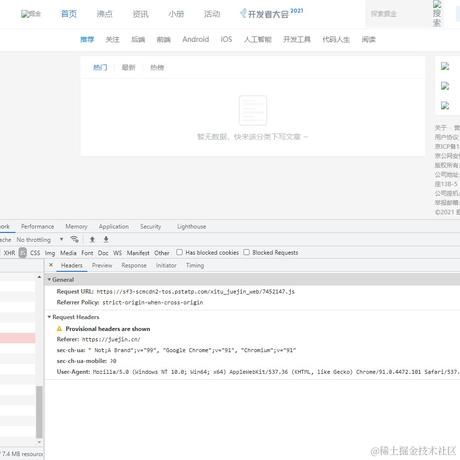Click the empty-list document placeholder icon
The width and height of the screenshot is (460, 460).
(x=253, y=110)
